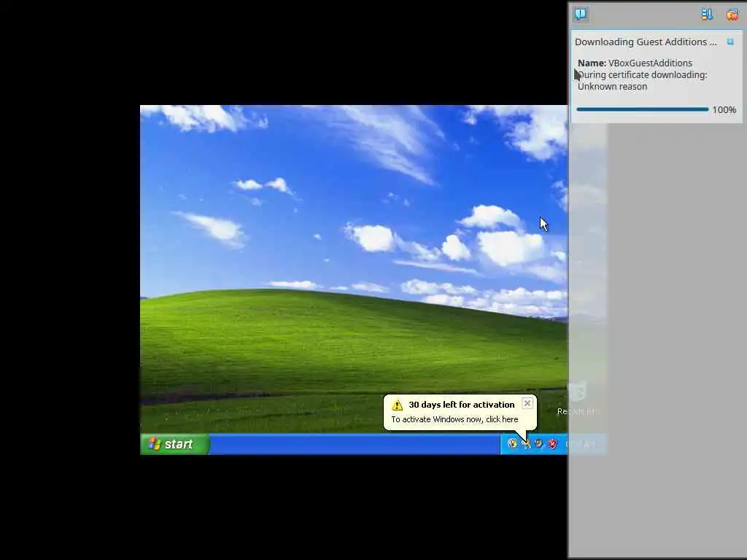Click the Windows activation keys tray icon

click(526, 444)
